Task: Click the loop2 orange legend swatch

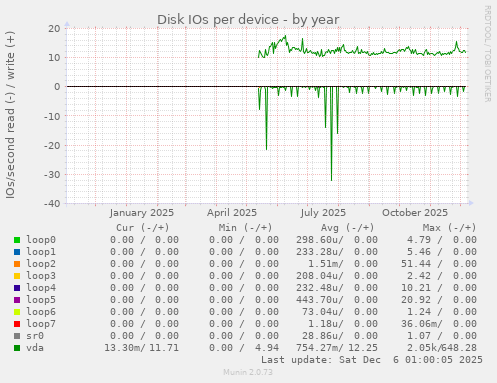Action: [17, 264]
